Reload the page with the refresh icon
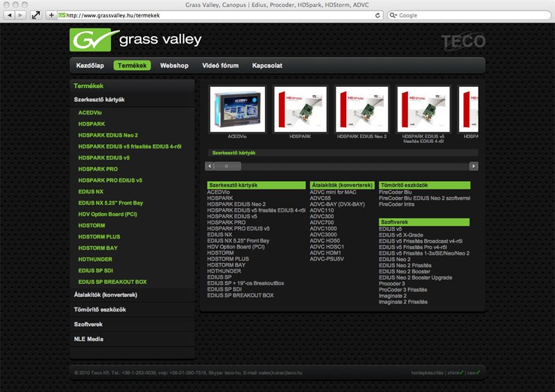This screenshot has width=555, height=392. pos(377,15)
